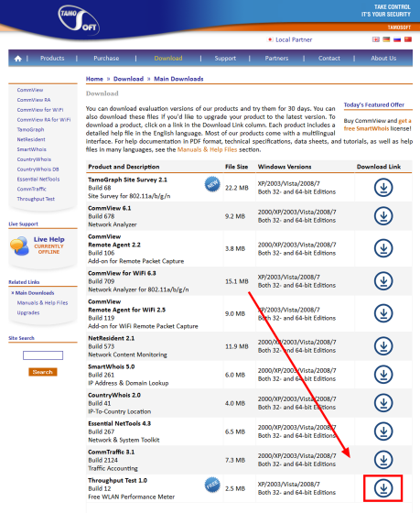Download NetResident 2.1
The height and width of the screenshot is (513, 420).
[x=383, y=346]
